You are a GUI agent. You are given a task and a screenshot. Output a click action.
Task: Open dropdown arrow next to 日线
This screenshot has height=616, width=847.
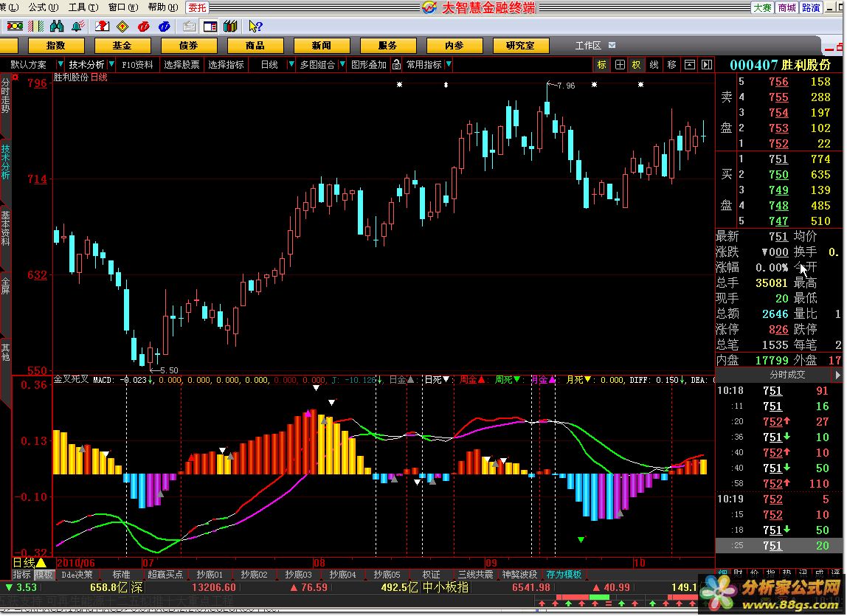291,64
